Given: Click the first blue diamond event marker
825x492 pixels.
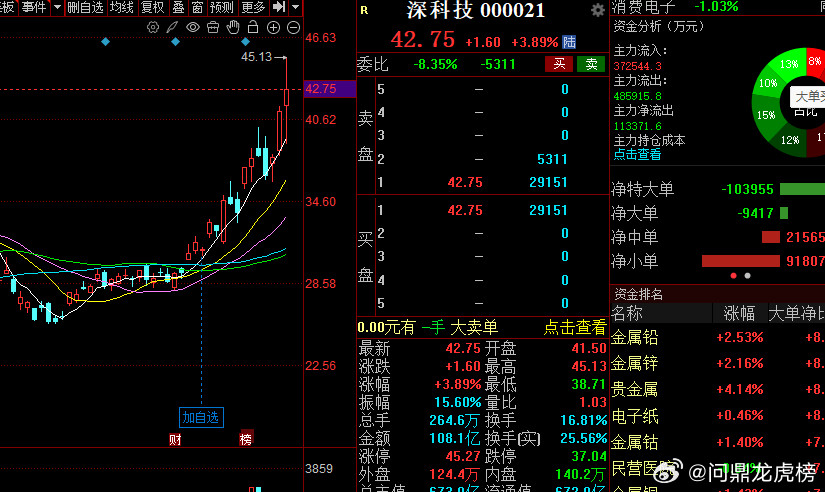Looking at the screenshot, I should pyautogui.click(x=105, y=42).
